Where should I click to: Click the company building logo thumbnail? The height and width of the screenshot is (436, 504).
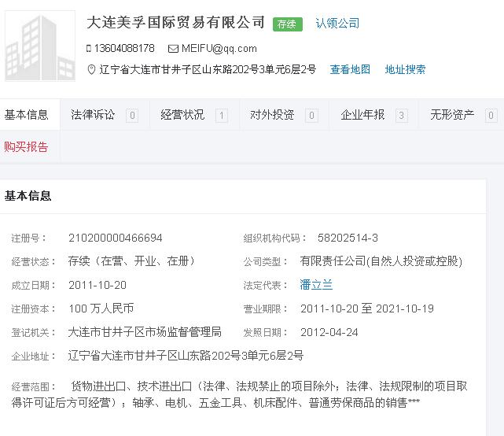pos(40,46)
